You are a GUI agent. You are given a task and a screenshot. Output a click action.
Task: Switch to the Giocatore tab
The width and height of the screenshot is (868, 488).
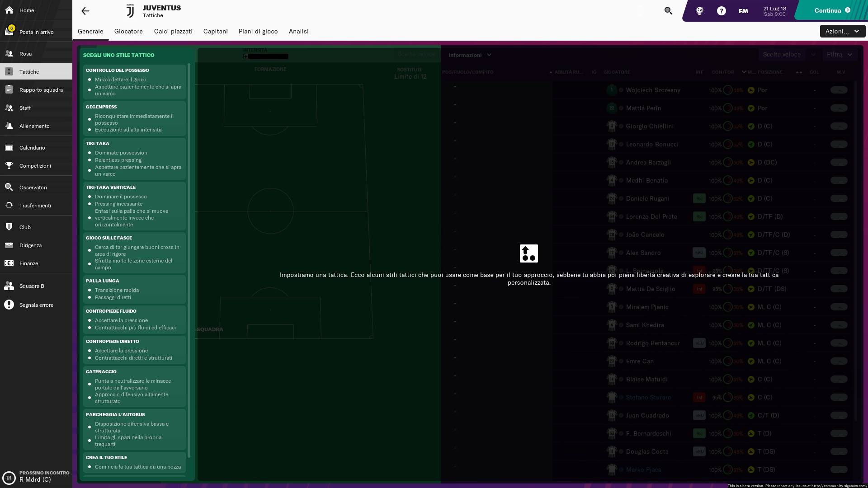tap(128, 31)
